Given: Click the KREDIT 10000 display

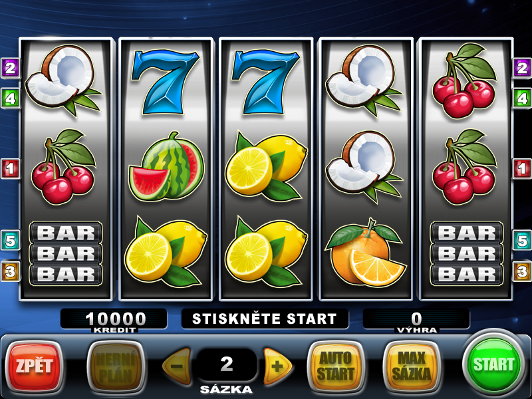Looking at the screenshot, I should coord(114,320).
